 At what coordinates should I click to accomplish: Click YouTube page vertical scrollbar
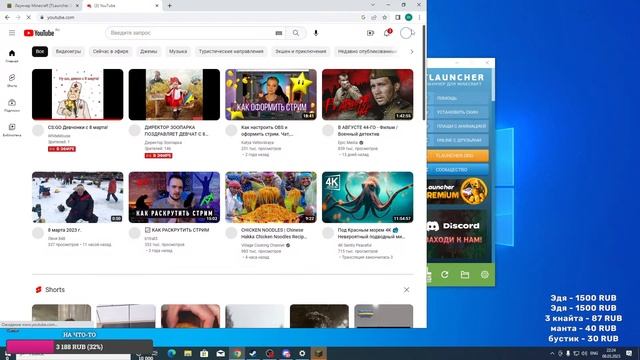pos(424,73)
